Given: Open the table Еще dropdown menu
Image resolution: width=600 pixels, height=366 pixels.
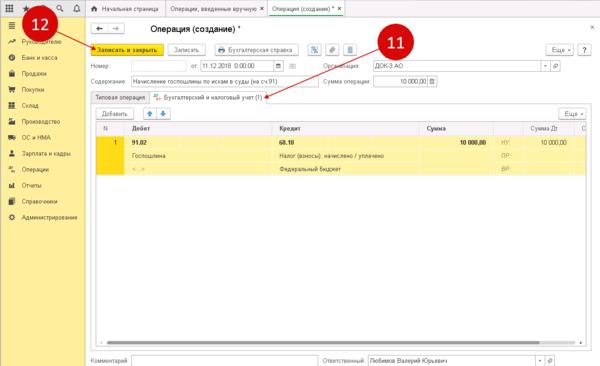Looking at the screenshot, I should [x=572, y=114].
